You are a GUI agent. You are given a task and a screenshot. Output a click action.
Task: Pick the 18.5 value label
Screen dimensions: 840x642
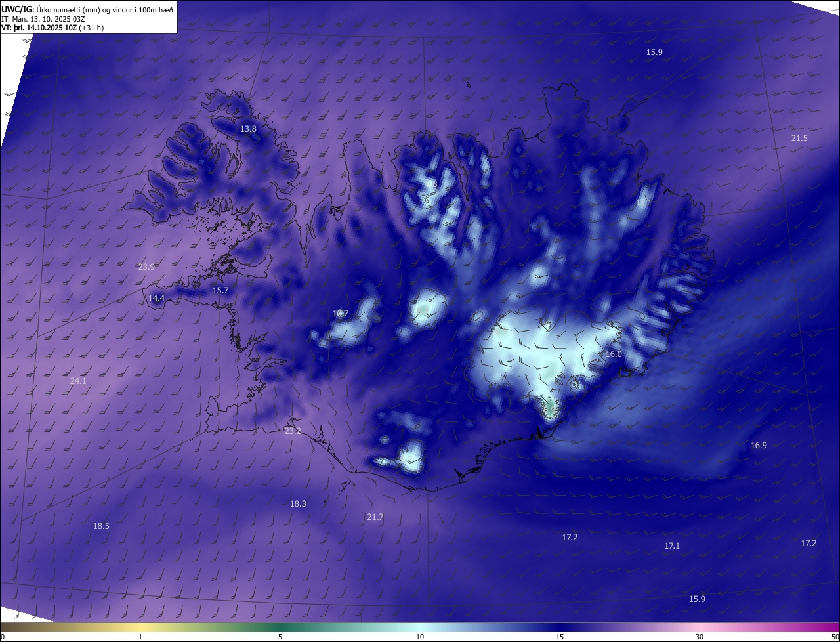click(x=101, y=526)
